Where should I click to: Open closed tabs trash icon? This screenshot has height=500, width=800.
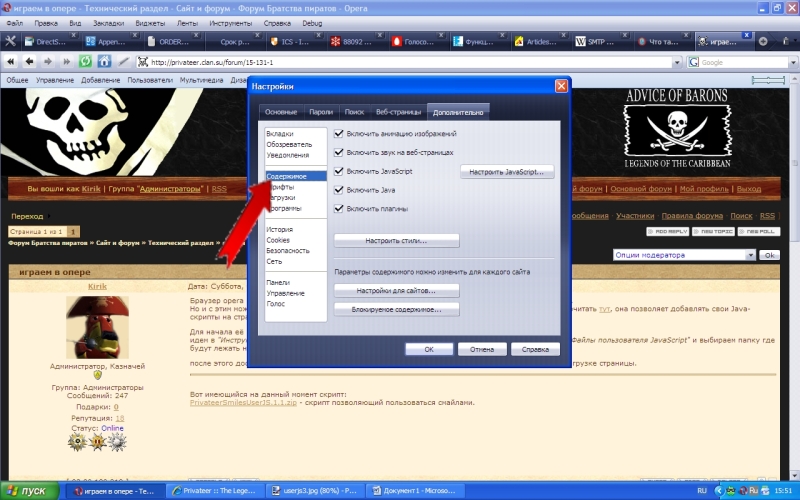(786, 41)
